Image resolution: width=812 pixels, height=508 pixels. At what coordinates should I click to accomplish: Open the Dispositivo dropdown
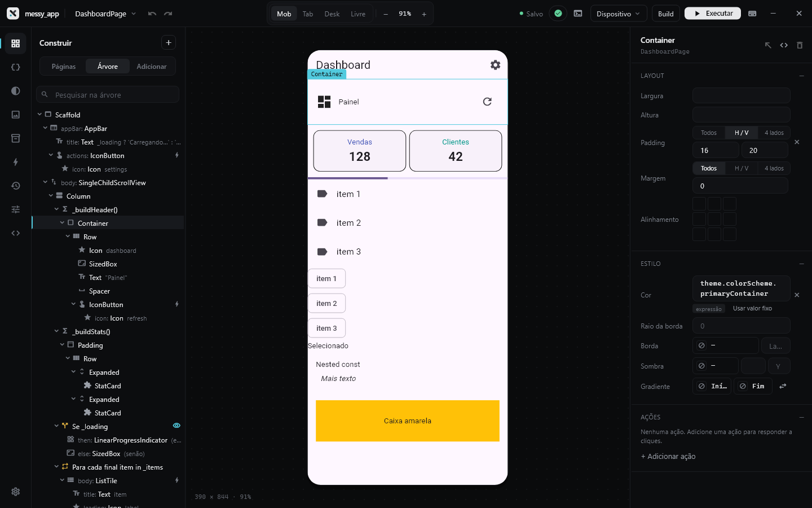click(x=619, y=14)
